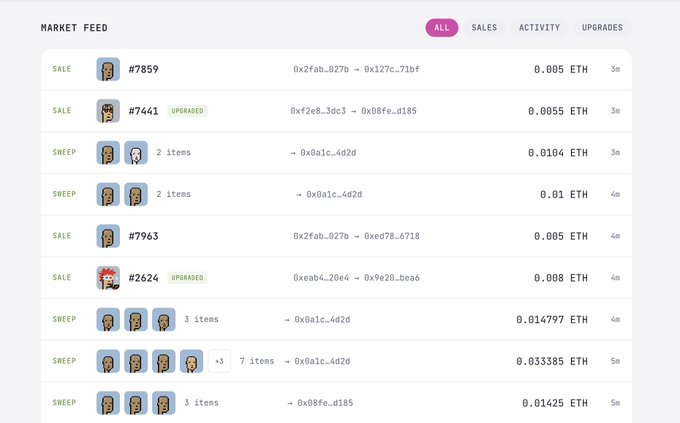Screen dimensions: 680x423
Task: View third punk in 0.01425 ETH sweep
Action: click(163, 403)
